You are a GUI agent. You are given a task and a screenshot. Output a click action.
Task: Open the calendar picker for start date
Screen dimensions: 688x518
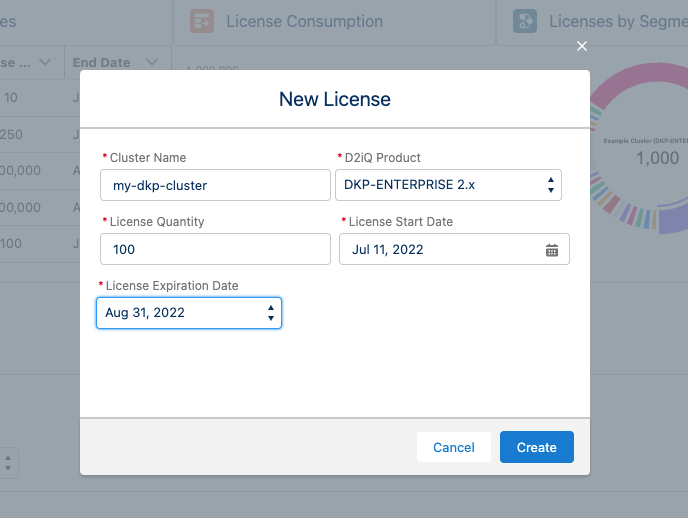pos(552,250)
